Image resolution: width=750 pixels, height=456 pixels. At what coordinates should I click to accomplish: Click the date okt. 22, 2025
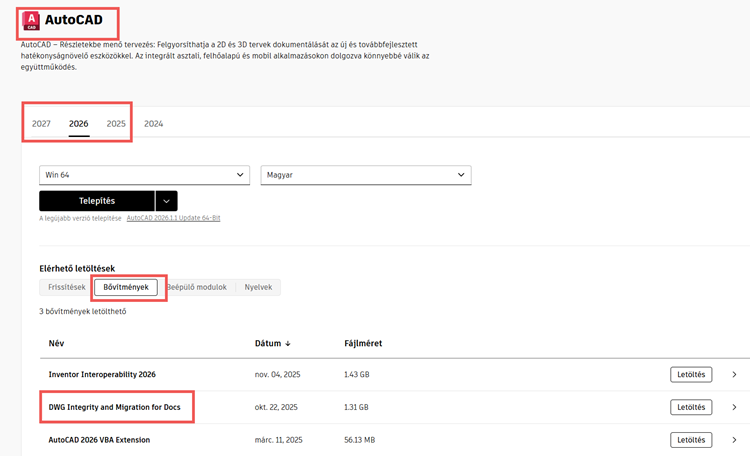coord(276,407)
